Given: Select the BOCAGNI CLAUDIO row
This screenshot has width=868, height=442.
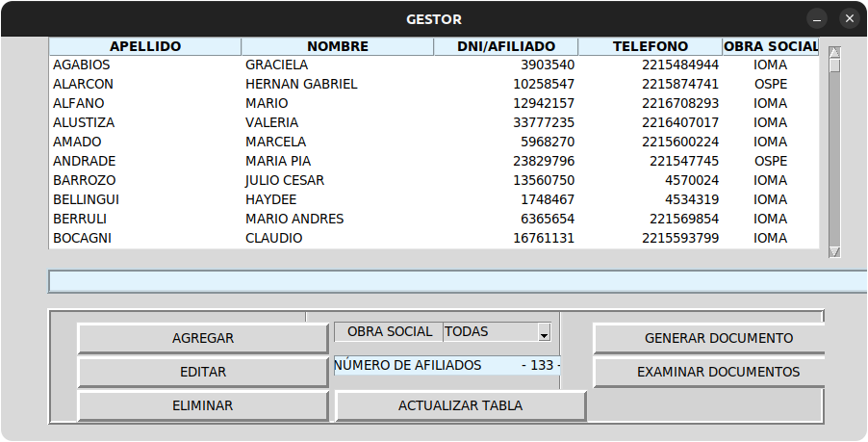Looking at the screenshot, I should pyautogui.click(x=289, y=238).
